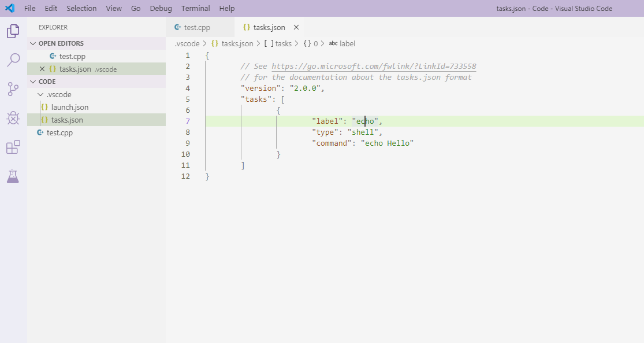The height and width of the screenshot is (343, 644).
Task: Click the braces icon on tasks.json tab
Action: pos(247,27)
